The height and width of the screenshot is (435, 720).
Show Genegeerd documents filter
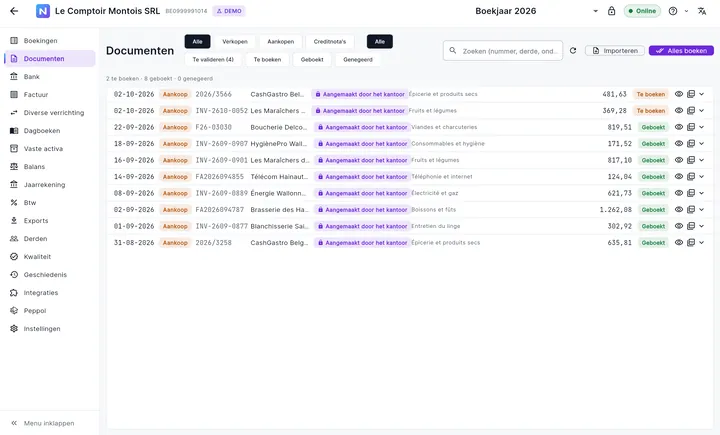358,60
